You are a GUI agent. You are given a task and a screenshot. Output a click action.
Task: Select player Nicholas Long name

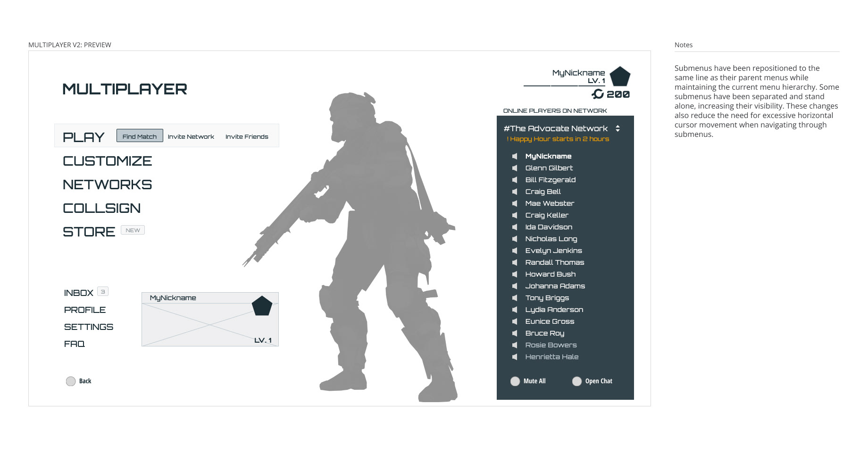[x=551, y=239]
